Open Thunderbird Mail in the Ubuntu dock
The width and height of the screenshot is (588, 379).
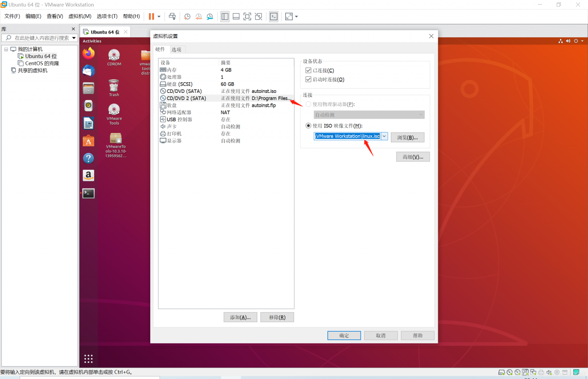click(89, 71)
